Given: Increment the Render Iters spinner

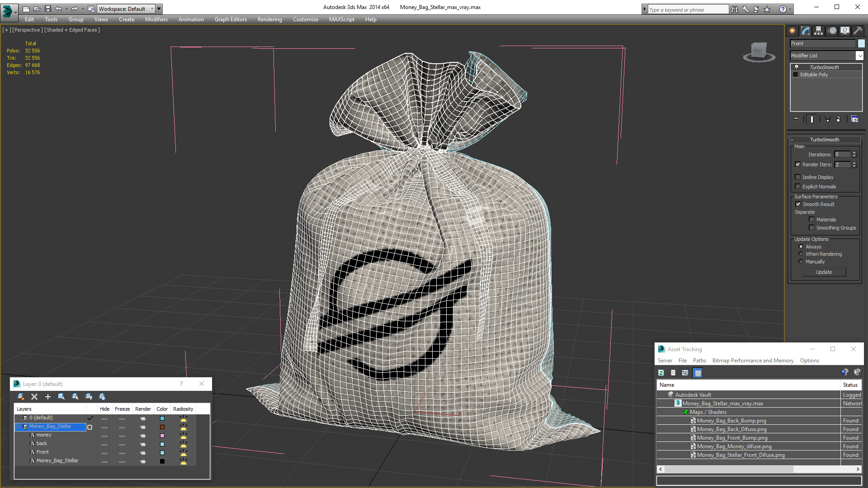Looking at the screenshot, I should (854, 163).
